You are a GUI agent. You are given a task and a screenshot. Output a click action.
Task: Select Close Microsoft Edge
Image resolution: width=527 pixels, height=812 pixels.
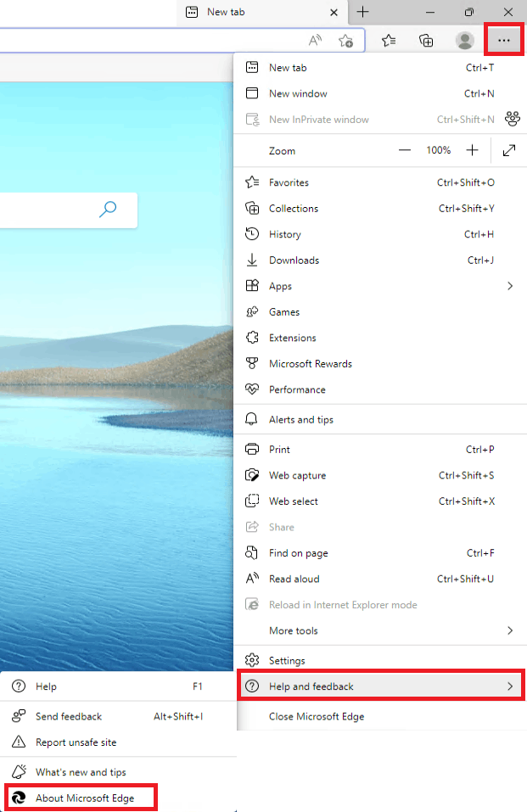[x=380, y=717]
